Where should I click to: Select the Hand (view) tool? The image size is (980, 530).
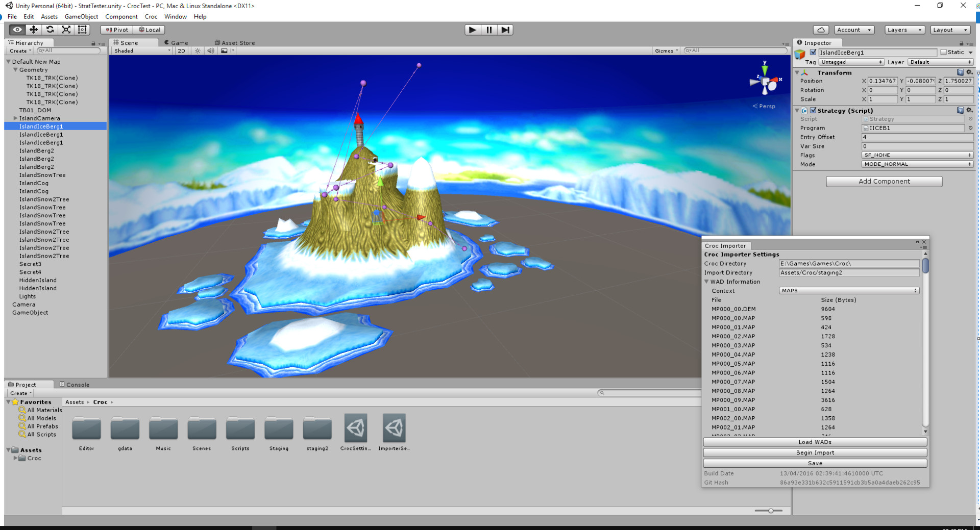click(x=17, y=30)
